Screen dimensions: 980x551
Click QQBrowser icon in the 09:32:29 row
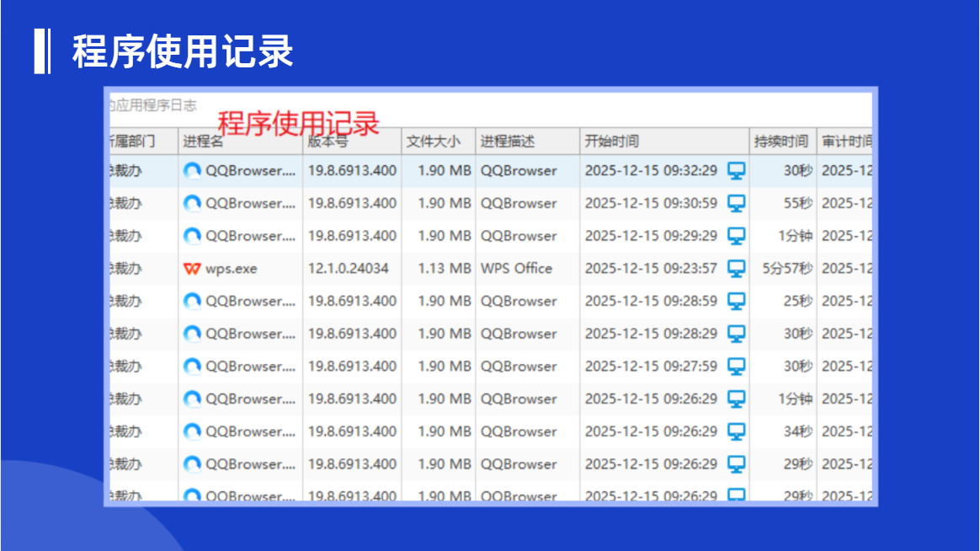click(x=192, y=171)
